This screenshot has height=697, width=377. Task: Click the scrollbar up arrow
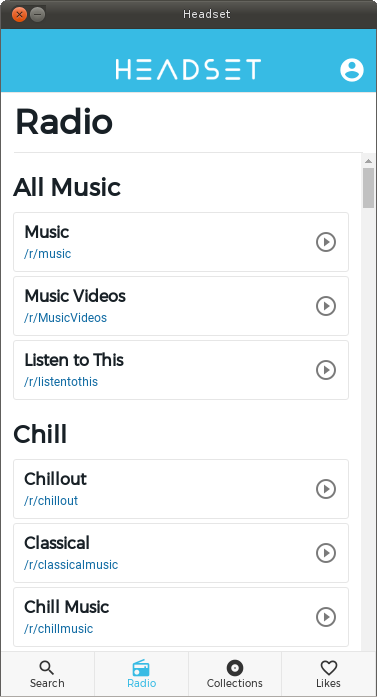click(x=369, y=160)
